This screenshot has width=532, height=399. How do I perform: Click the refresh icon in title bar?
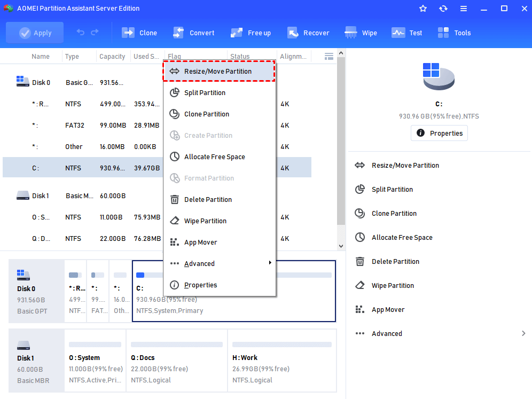443,9
